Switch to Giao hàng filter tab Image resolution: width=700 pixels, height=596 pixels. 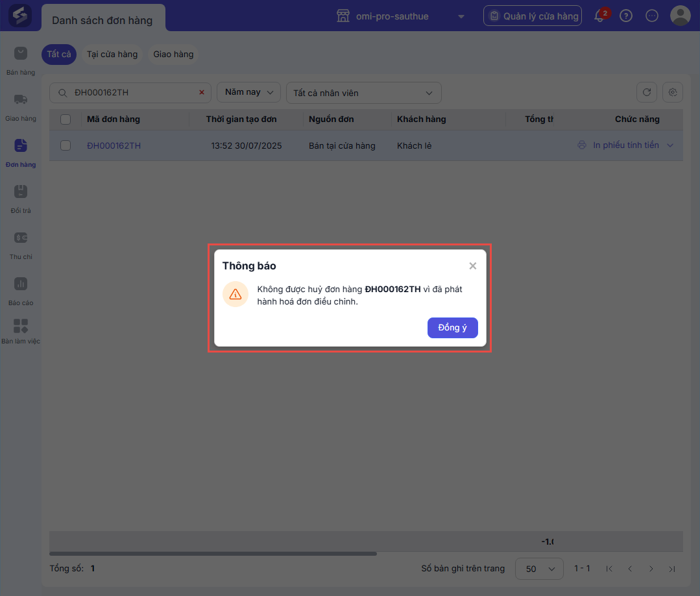tap(173, 54)
